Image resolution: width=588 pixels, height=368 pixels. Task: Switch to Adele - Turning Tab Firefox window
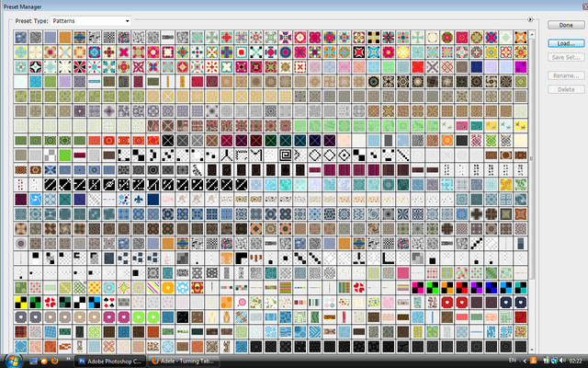pyautogui.click(x=183, y=362)
